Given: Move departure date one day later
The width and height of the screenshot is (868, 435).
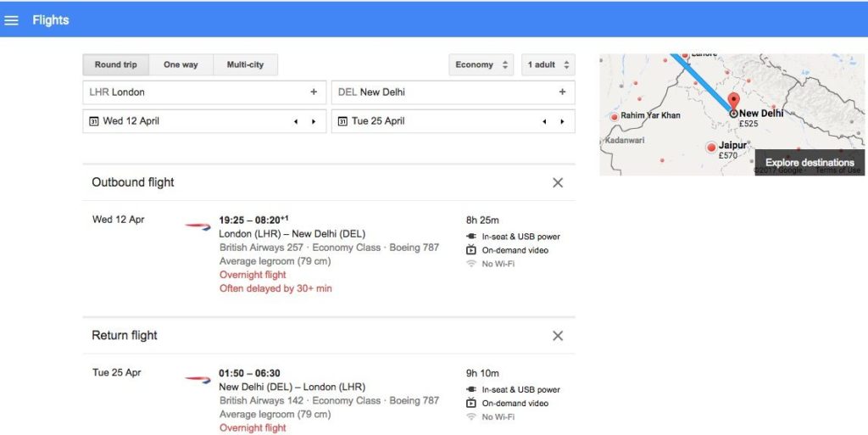Looking at the screenshot, I should click(x=314, y=122).
